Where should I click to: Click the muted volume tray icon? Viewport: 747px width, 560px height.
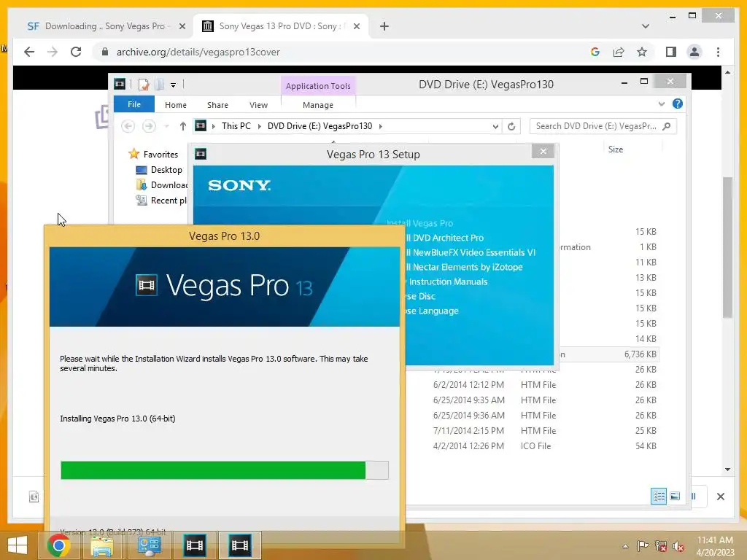click(678, 546)
